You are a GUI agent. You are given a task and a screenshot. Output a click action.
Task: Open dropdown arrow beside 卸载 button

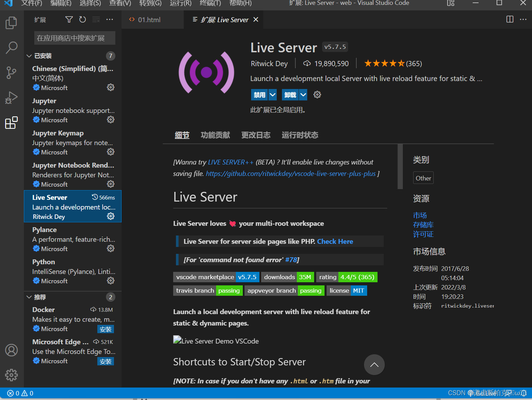tap(303, 95)
